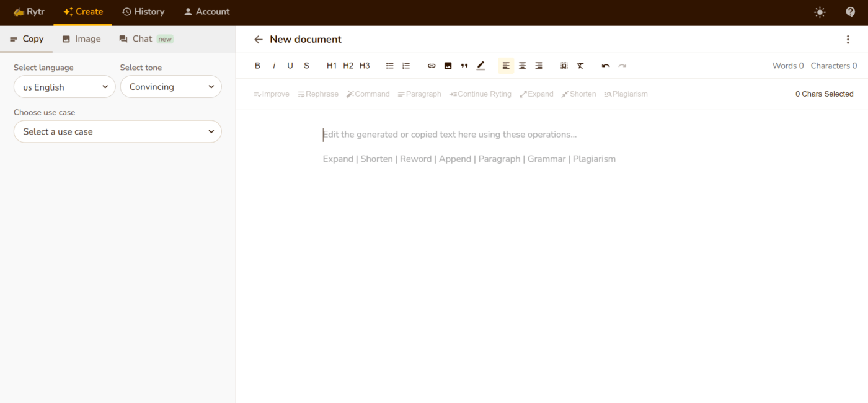Open the Select tone dropdown
Screen dimensions: 868x403
[171, 87]
